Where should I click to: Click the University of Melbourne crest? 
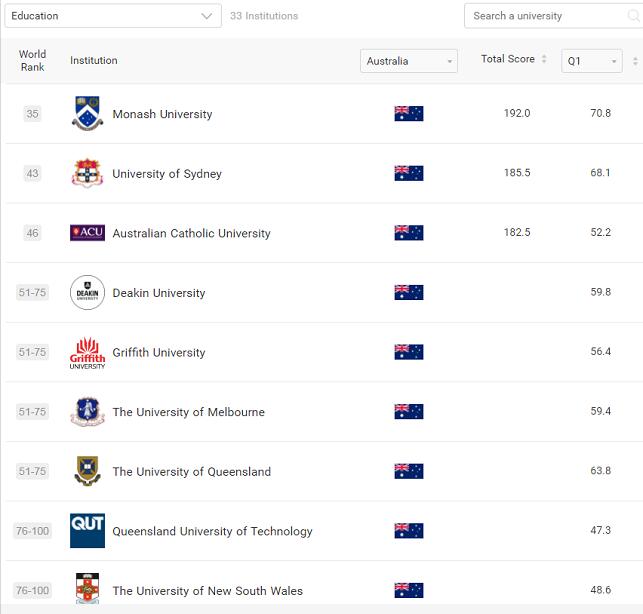(x=87, y=412)
